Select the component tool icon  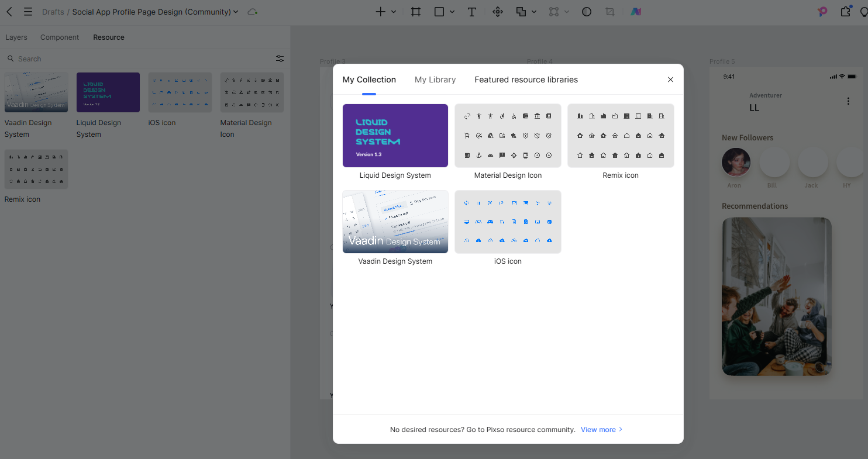pyautogui.click(x=498, y=12)
